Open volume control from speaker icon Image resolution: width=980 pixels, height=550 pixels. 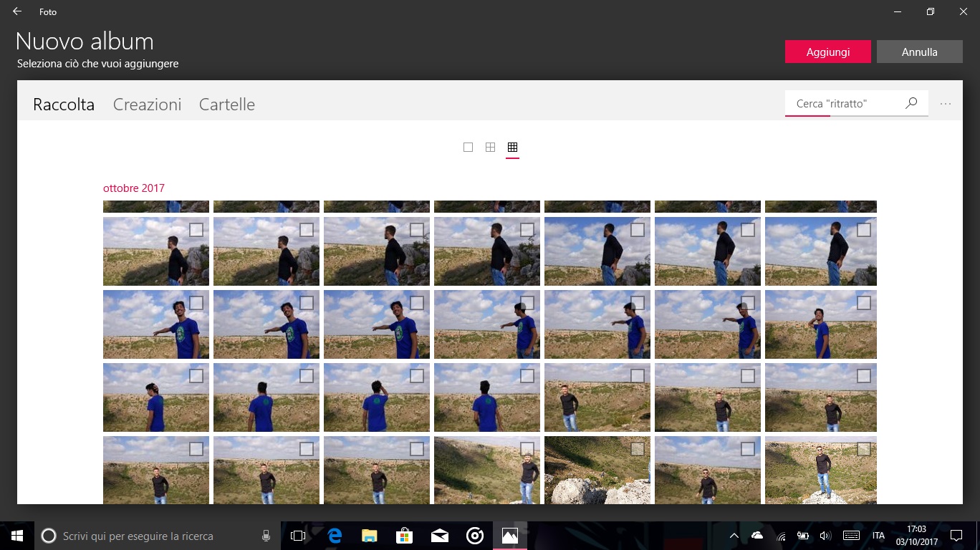[825, 536]
